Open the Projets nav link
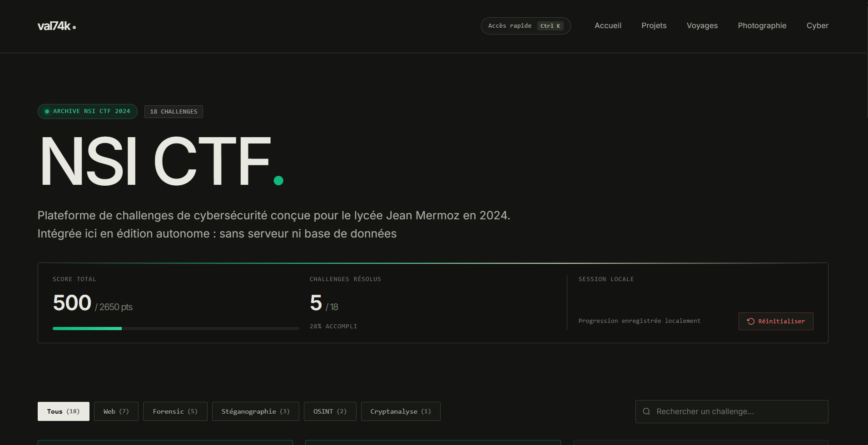The height and width of the screenshot is (445, 868). tap(654, 25)
